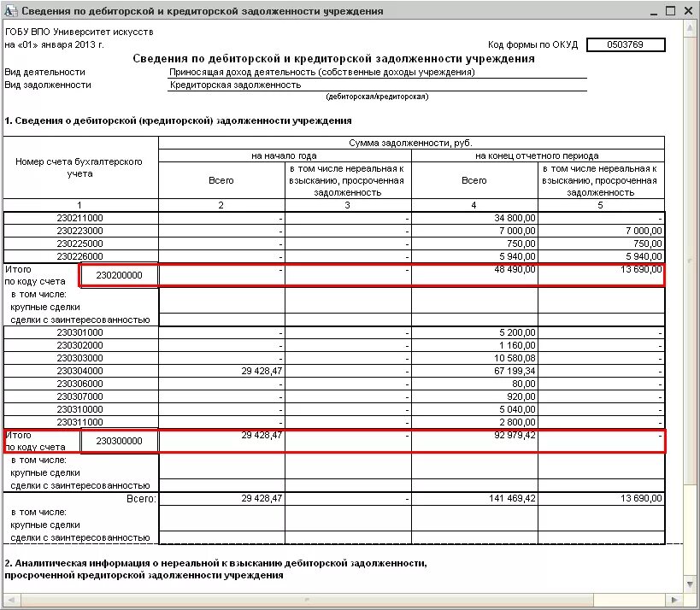Select account cell 230306000

click(x=80, y=384)
